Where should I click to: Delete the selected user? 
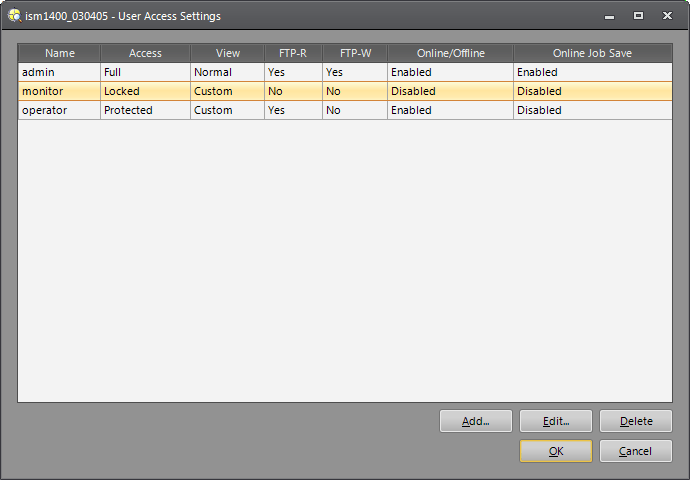point(636,422)
